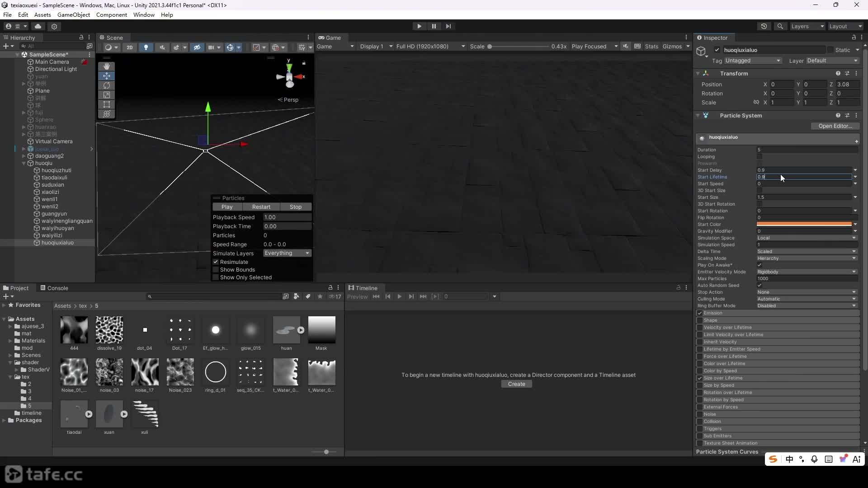Click the Step frame button
868x488 pixels.
click(448, 26)
